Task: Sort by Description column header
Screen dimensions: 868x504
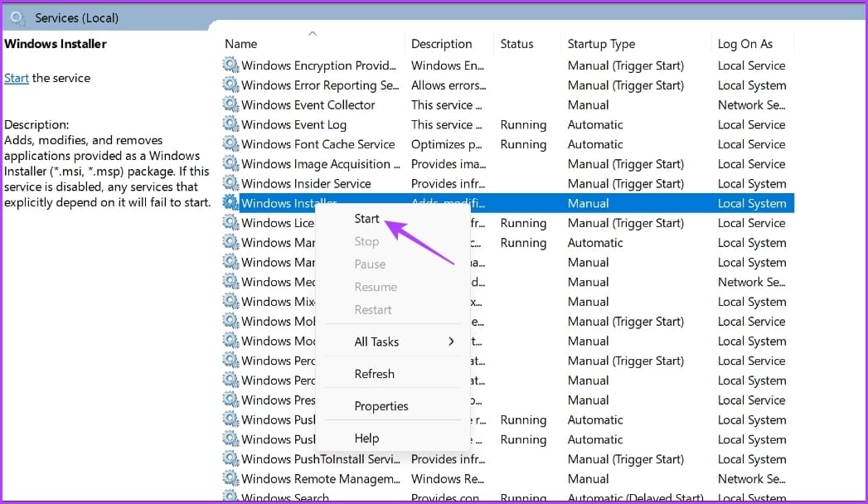Action: click(441, 44)
